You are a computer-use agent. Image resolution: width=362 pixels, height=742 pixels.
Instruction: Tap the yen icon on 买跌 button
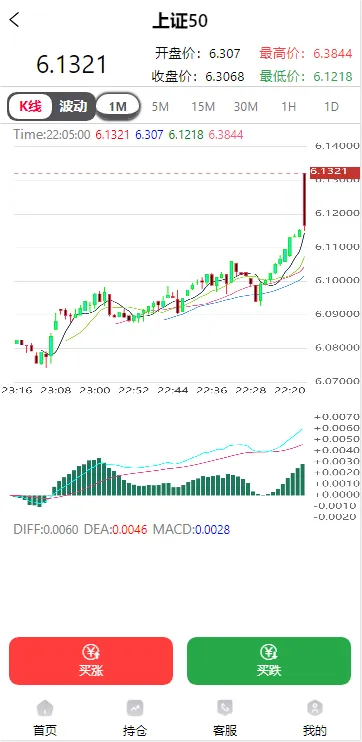269,653
